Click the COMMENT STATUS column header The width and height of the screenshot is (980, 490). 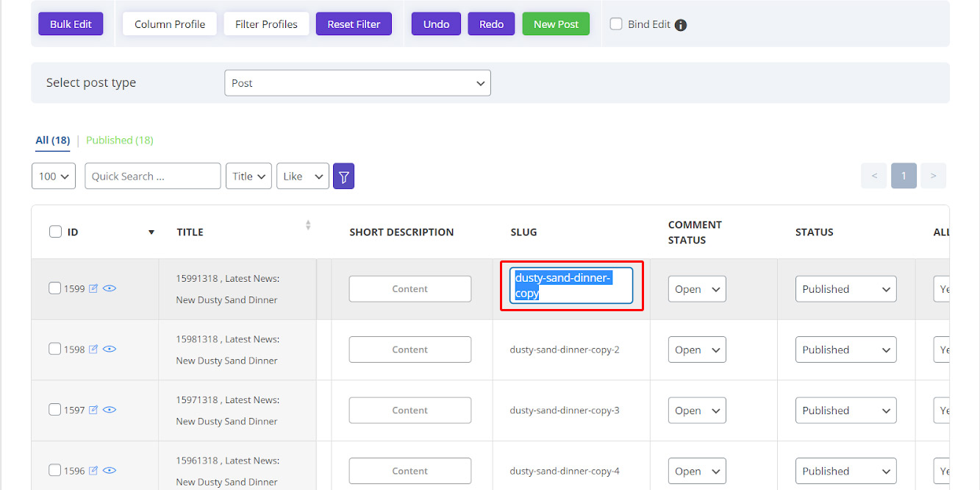(x=695, y=232)
